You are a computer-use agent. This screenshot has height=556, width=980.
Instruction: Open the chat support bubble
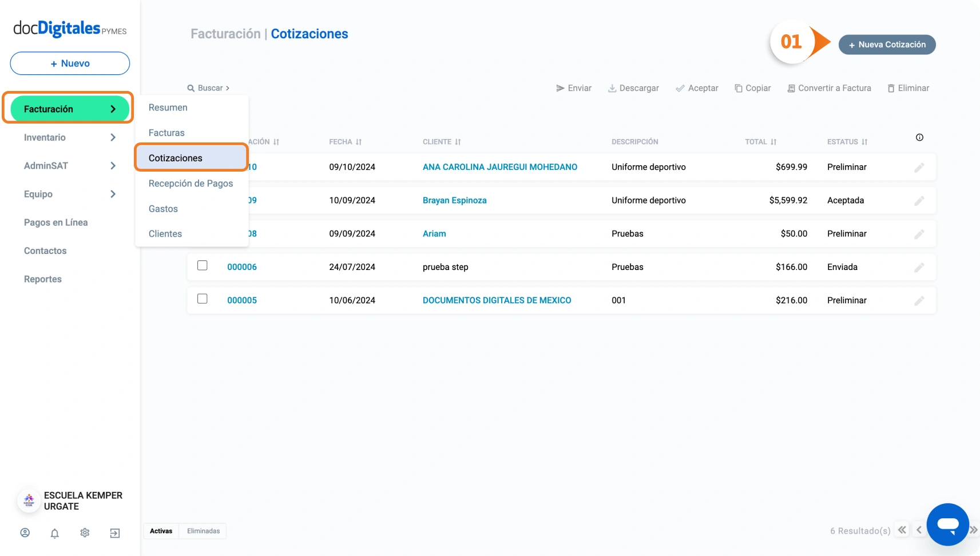click(x=947, y=525)
